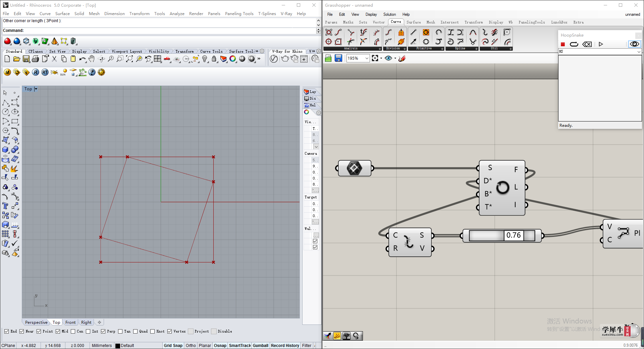Enable the Tan osnap checkbox

(x=120, y=332)
